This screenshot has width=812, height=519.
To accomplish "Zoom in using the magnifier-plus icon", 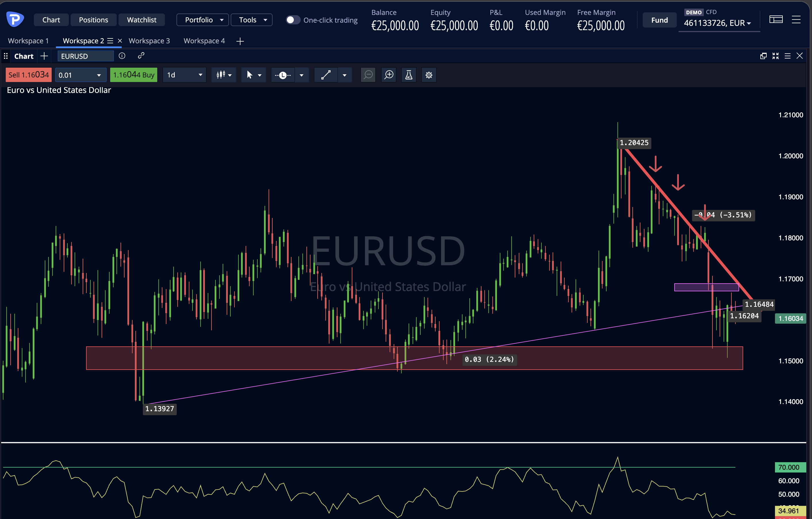I will pos(388,75).
